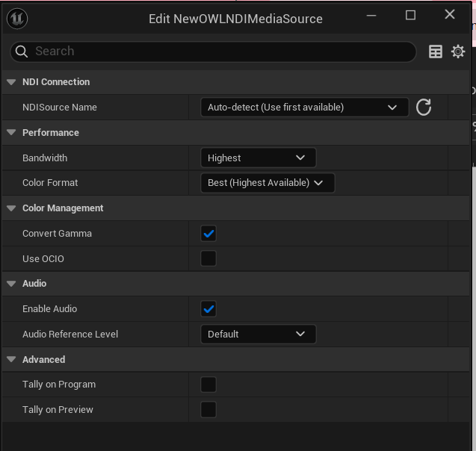Collapse the NDI Connection section
Viewport: 476px width, 451px height.
click(11, 82)
